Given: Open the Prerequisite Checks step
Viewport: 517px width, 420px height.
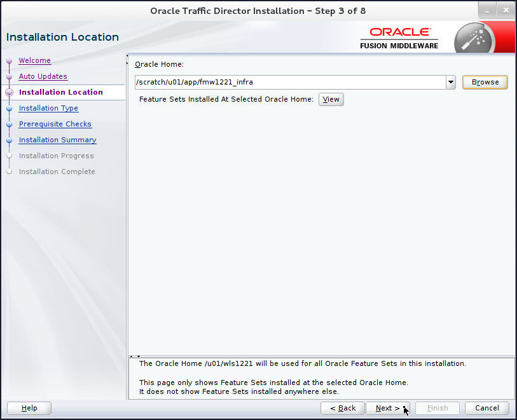Looking at the screenshot, I should 55,124.
